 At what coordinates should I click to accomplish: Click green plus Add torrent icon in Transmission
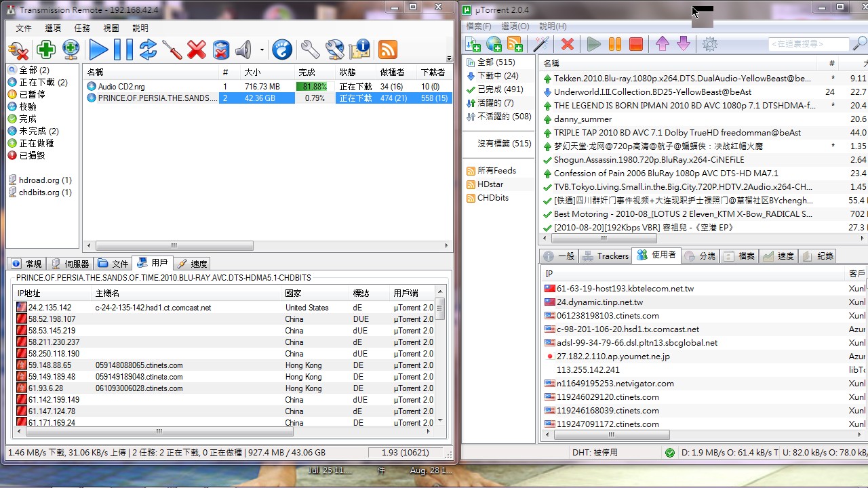45,49
